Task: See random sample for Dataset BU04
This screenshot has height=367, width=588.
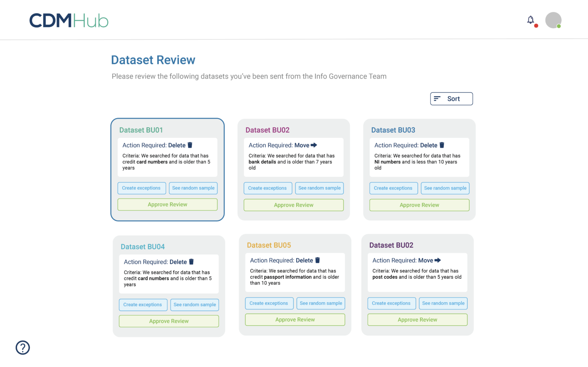Action: point(194,305)
